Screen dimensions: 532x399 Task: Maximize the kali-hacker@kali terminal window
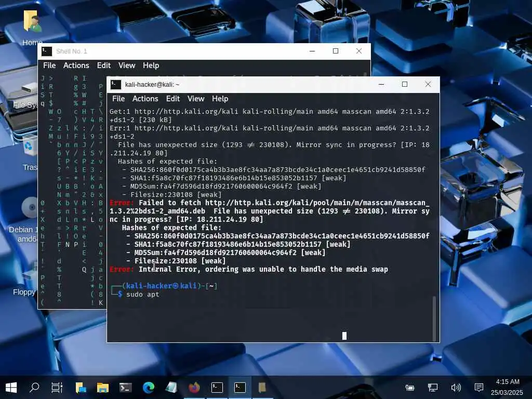(x=404, y=84)
